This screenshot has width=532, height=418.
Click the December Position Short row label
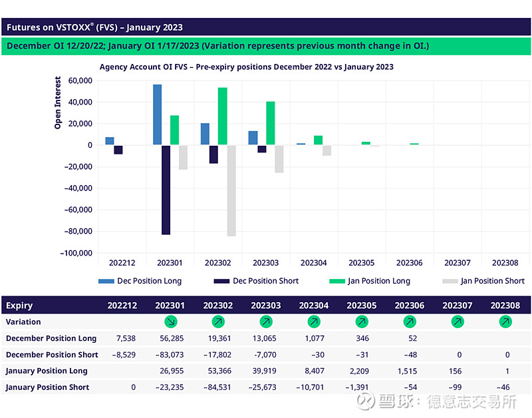52,355
